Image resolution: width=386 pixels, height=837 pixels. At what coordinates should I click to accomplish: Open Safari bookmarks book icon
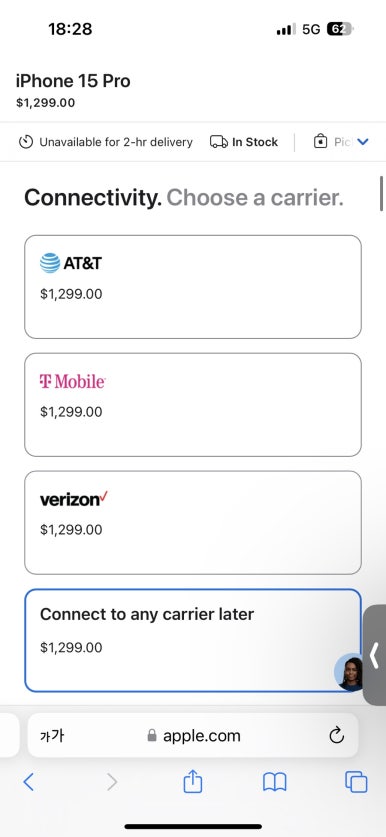(x=275, y=783)
